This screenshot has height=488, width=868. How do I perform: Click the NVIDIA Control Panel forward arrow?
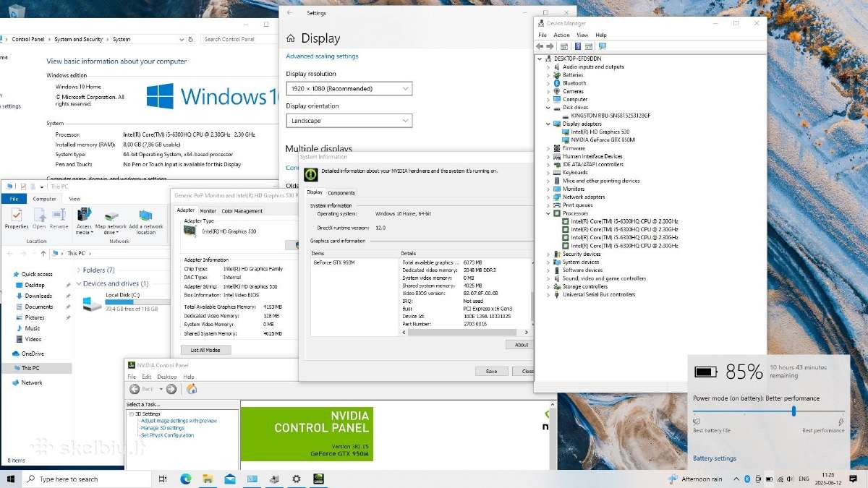(171, 389)
